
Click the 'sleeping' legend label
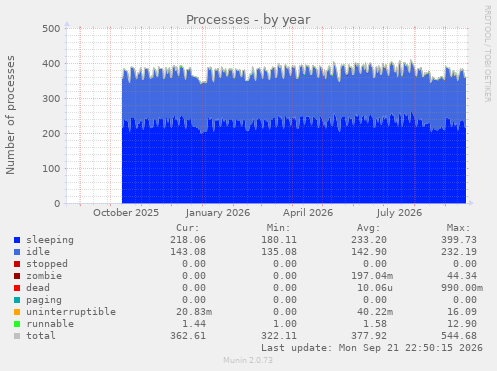coord(50,240)
